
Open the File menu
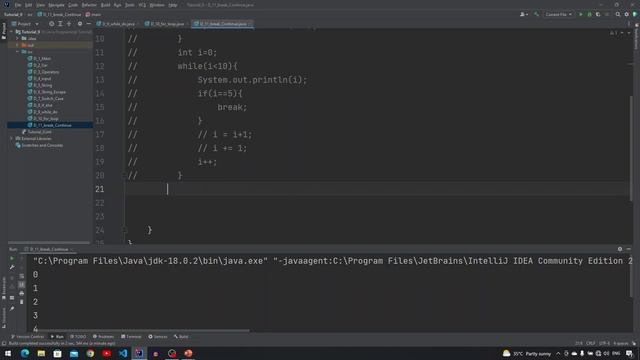click(x=18, y=5)
